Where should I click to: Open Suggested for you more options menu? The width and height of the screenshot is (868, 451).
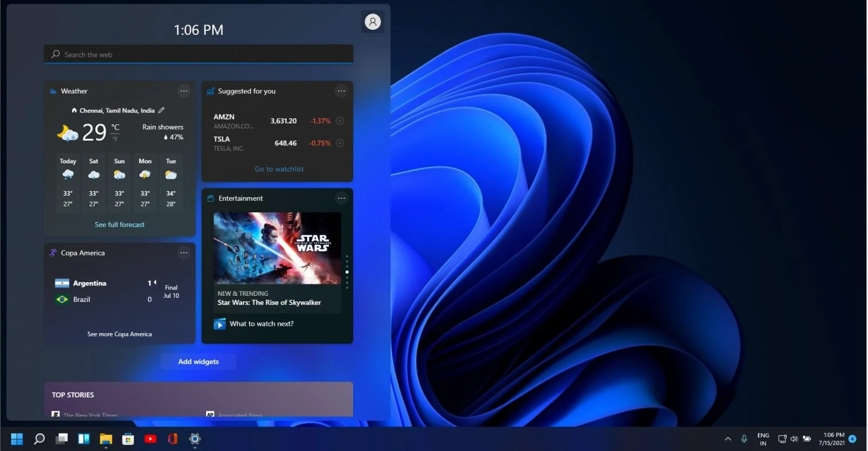pyautogui.click(x=341, y=91)
